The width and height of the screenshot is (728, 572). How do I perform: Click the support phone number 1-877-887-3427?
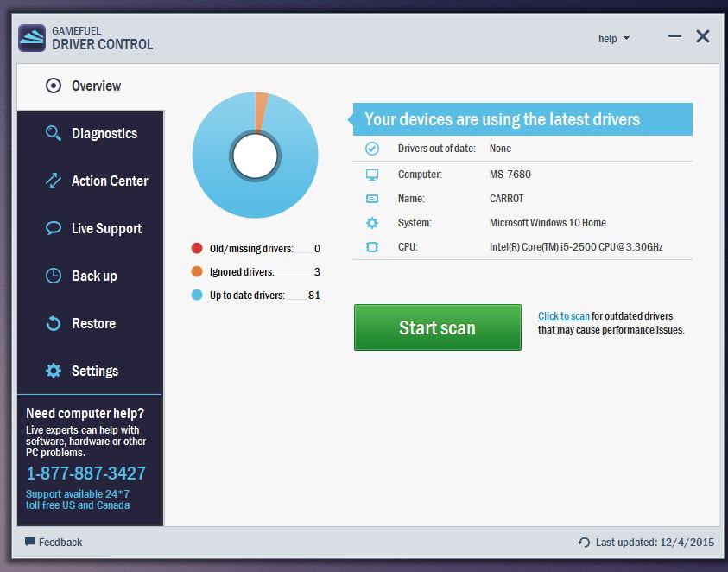coord(85,473)
